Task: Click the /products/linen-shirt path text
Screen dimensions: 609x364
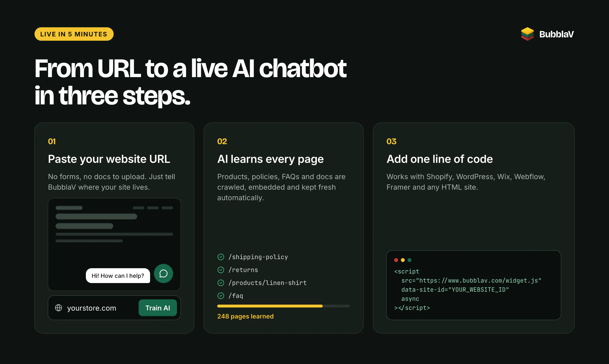Action: coord(267,283)
